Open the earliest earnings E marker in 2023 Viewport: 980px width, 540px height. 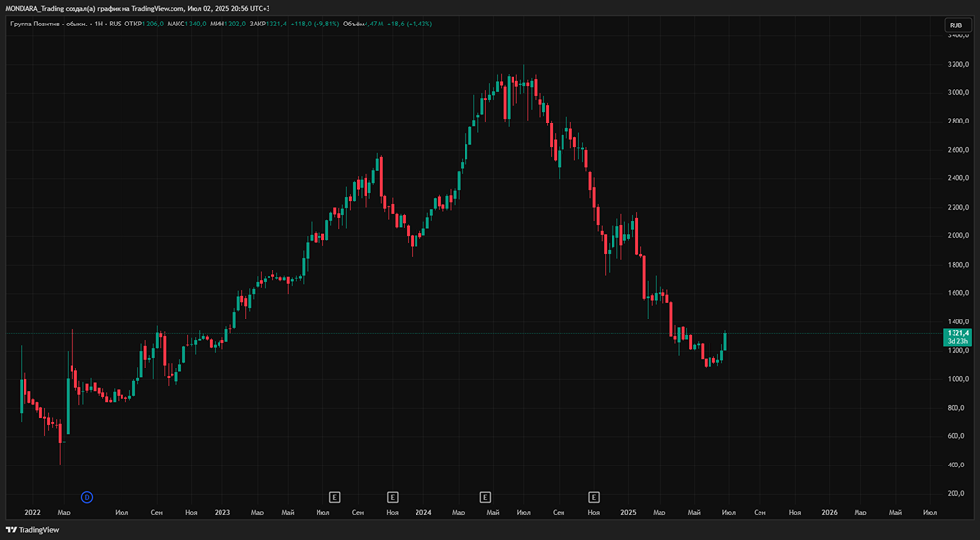click(x=334, y=497)
